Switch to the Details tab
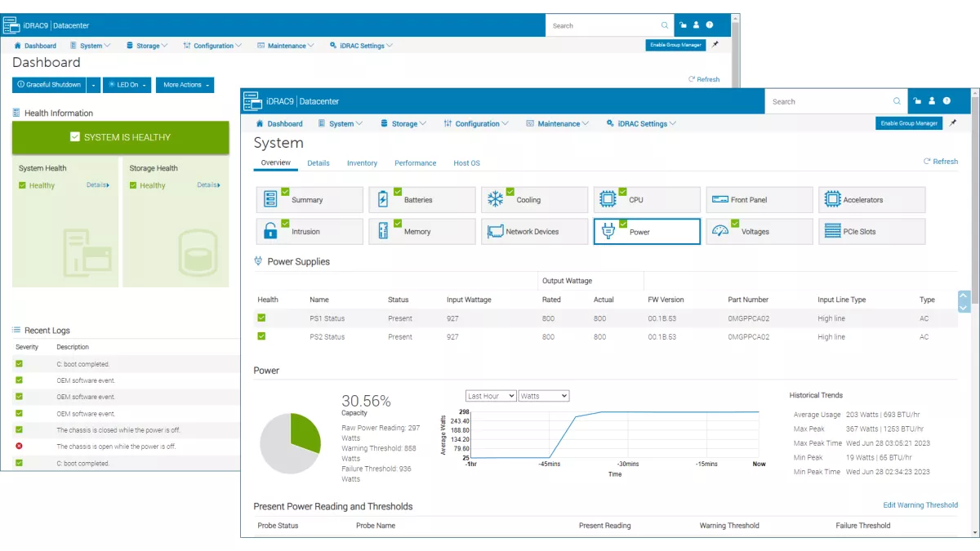This screenshot has width=980, height=551. coord(318,163)
